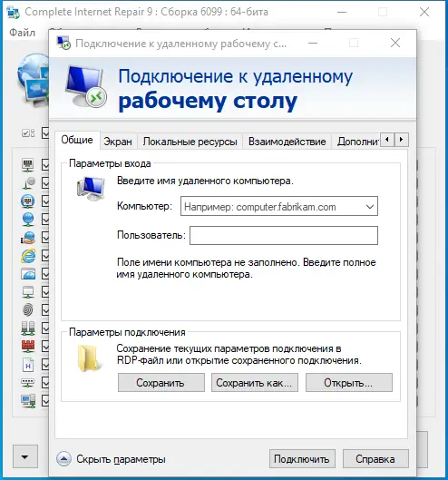The height and width of the screenshot is (480, 448).
Task: Open the black-arrow dropdown button in Complete Internet Repair
Action: 25,456
